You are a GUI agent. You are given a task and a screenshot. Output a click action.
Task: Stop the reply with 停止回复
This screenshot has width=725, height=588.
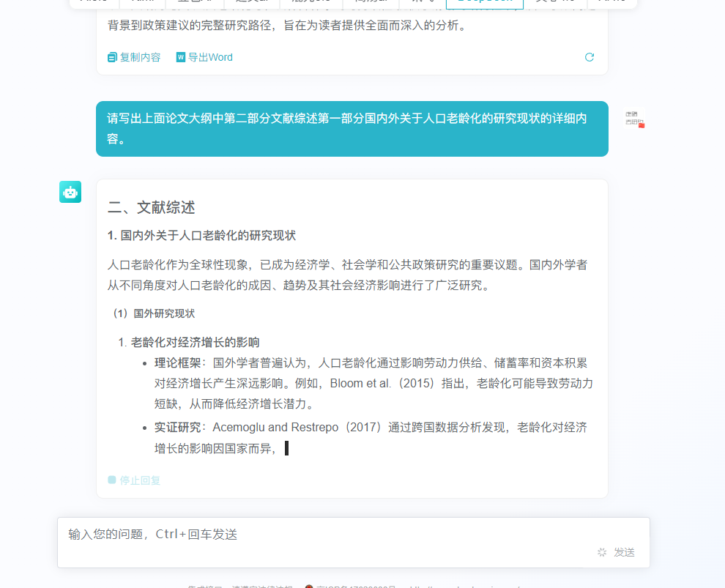pyautogui.click(x=134, y=480)
